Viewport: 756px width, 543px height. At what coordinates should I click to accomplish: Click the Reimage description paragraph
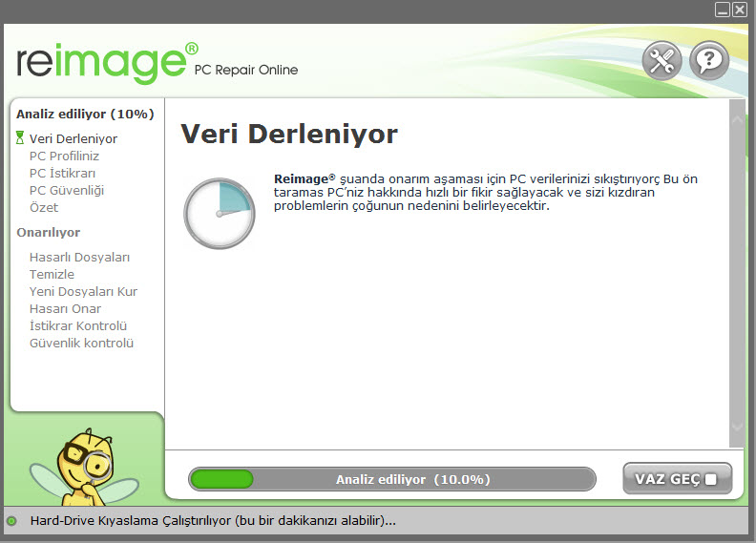pyautogui.click(x=486, y=192)
